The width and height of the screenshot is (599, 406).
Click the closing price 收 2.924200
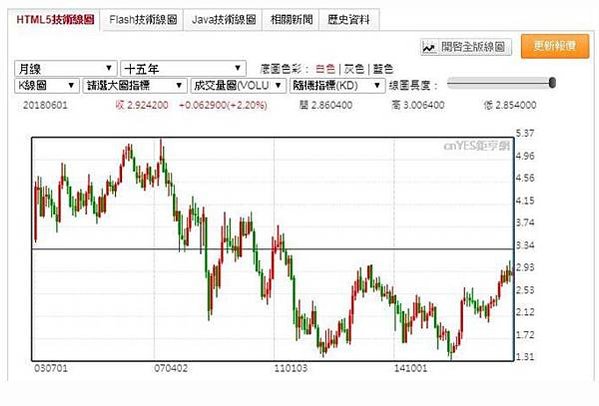[142, 105]
